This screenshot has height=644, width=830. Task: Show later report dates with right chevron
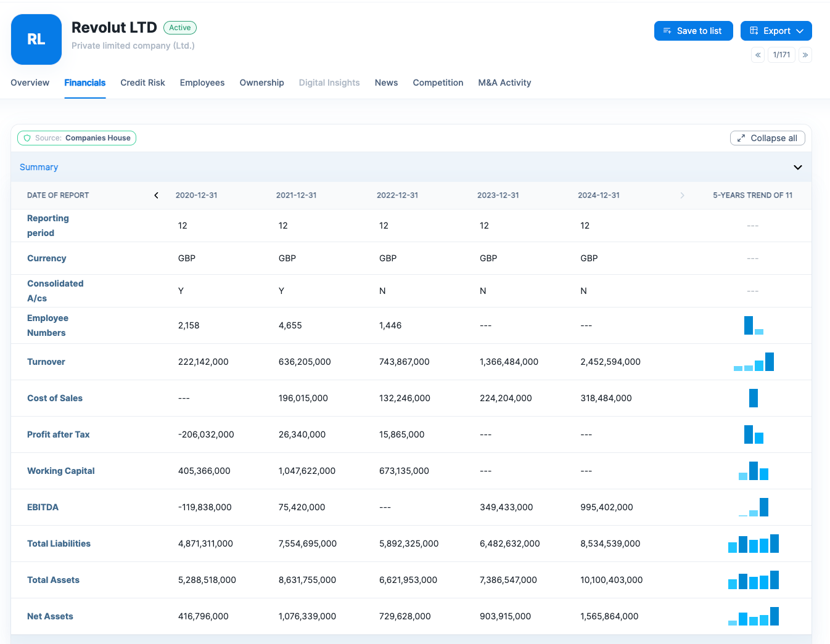(682, 195)
